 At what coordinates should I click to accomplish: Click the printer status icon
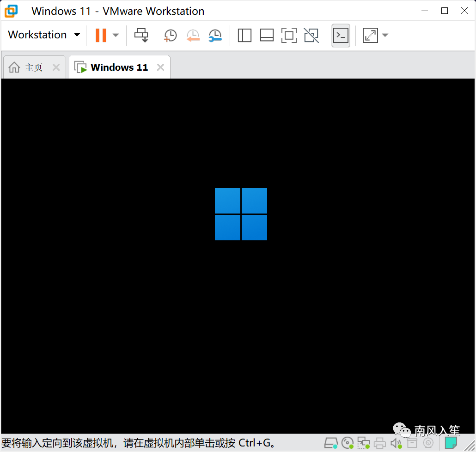tap(380, 443)
